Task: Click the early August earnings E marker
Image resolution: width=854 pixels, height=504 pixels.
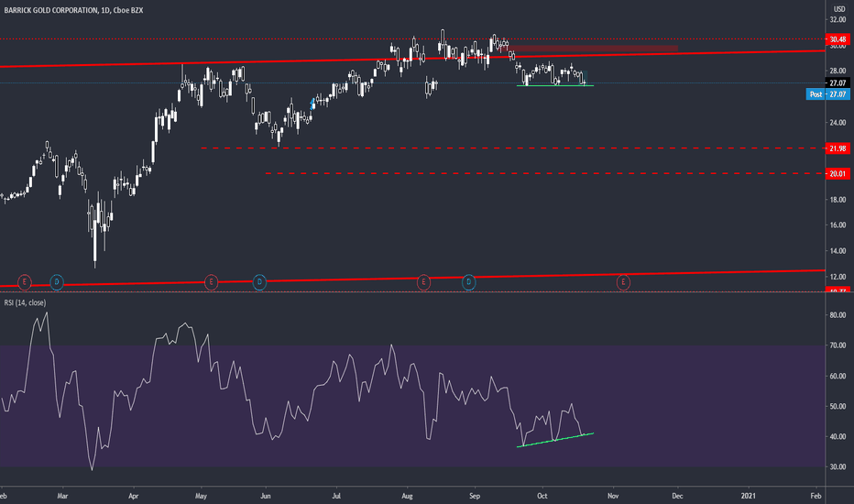Action: 423,282
